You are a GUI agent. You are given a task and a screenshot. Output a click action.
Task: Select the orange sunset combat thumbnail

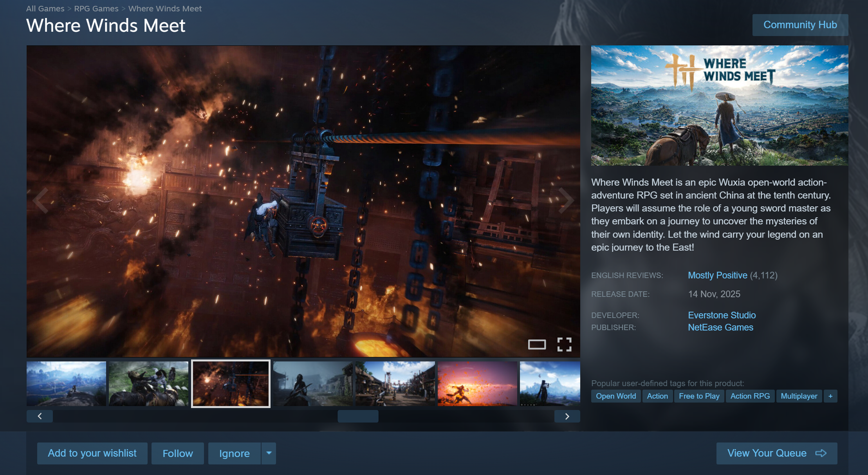point(477,383)
